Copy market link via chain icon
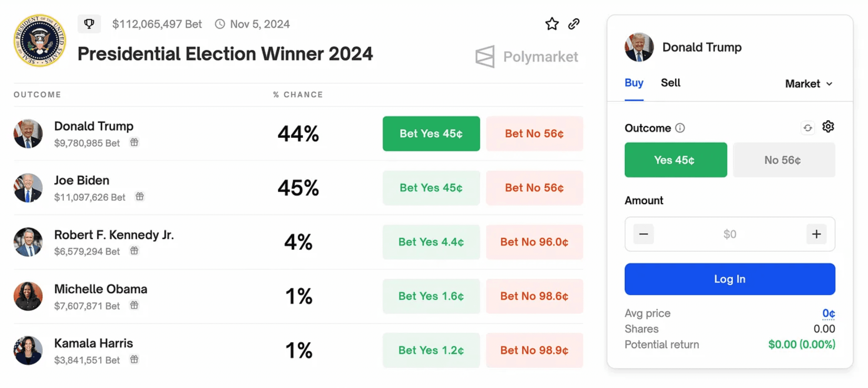 click(573, 24)
